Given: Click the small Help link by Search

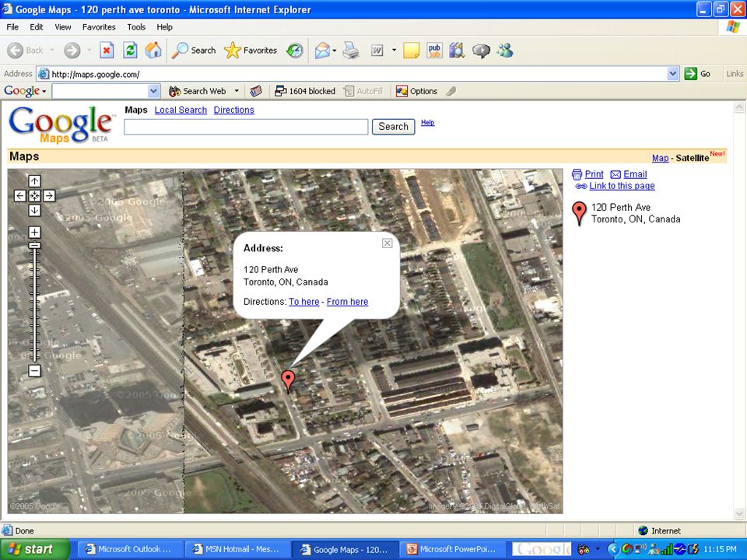Looking at the screenshot, I should [x=427, y=122].
